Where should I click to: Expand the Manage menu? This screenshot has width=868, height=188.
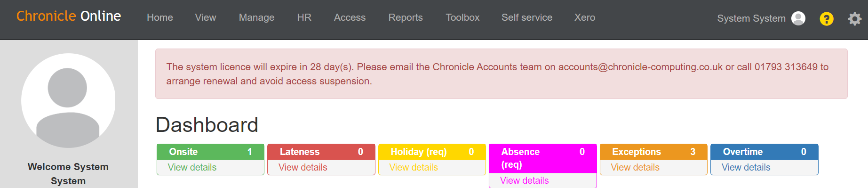click(x=256, y=17)
